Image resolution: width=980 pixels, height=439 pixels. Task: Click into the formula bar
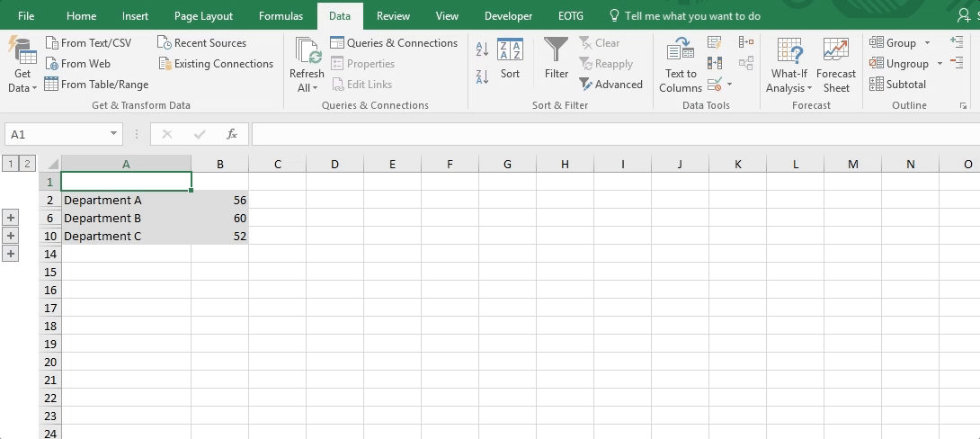[x=616, y=134]
